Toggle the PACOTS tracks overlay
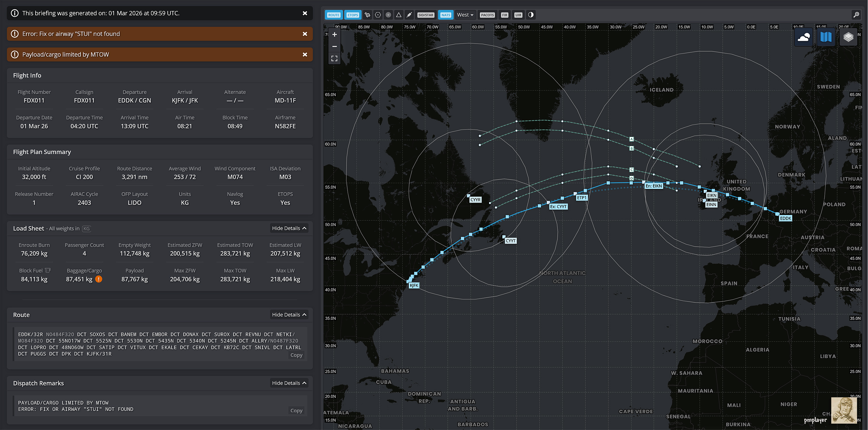Viewport: 868px width, 430px height. pos(487,15)
